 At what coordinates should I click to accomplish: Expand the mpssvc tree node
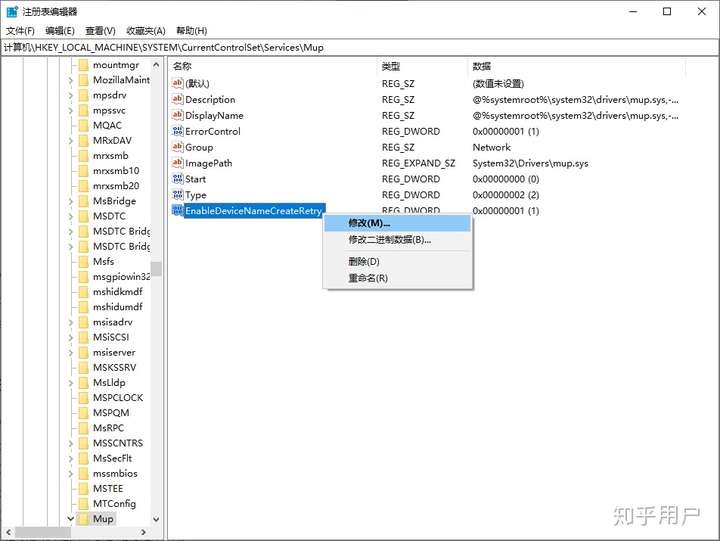coord(71,111)
